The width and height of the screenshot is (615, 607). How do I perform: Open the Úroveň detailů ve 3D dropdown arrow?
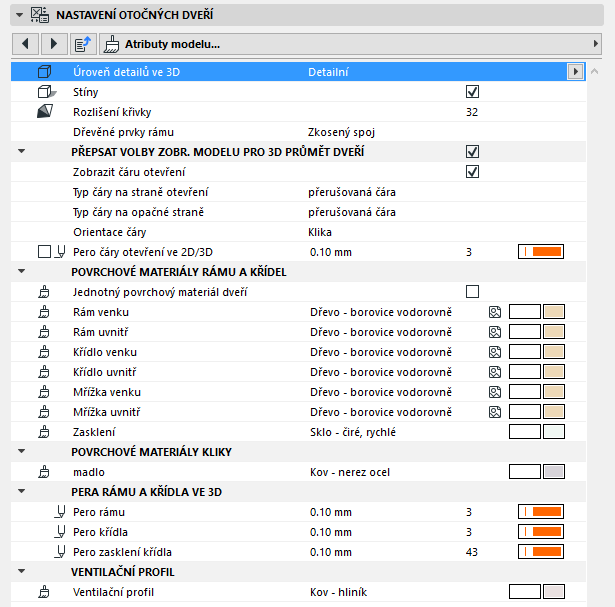pos(574,71)
